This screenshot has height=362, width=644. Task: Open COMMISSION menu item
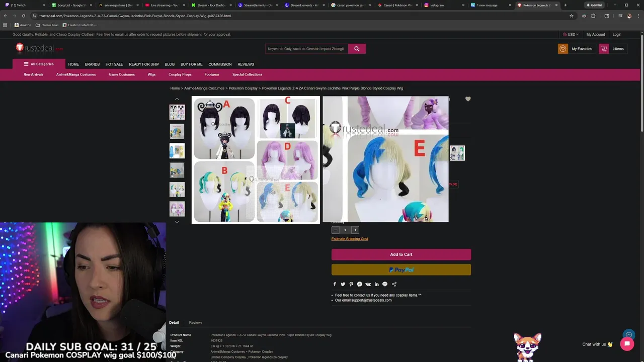click(220, 64)
